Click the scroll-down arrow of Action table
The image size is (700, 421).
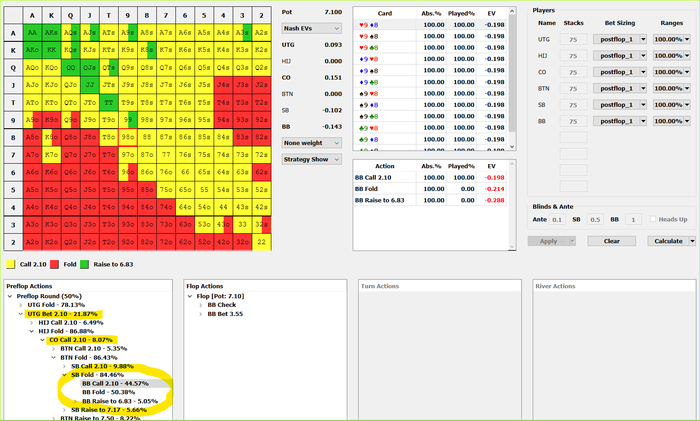click(512, 246)
